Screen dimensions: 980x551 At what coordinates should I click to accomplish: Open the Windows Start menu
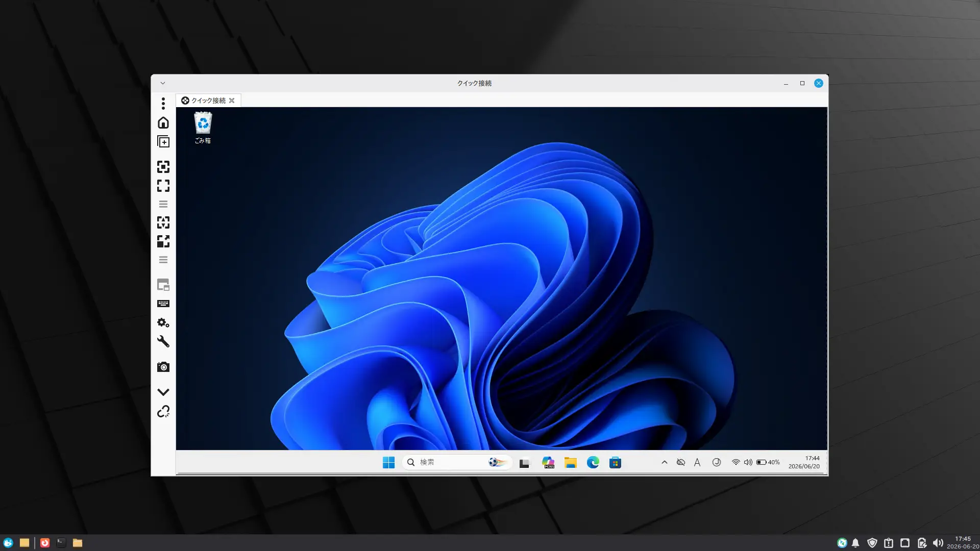pyautogui.click(x=388, y=462)
